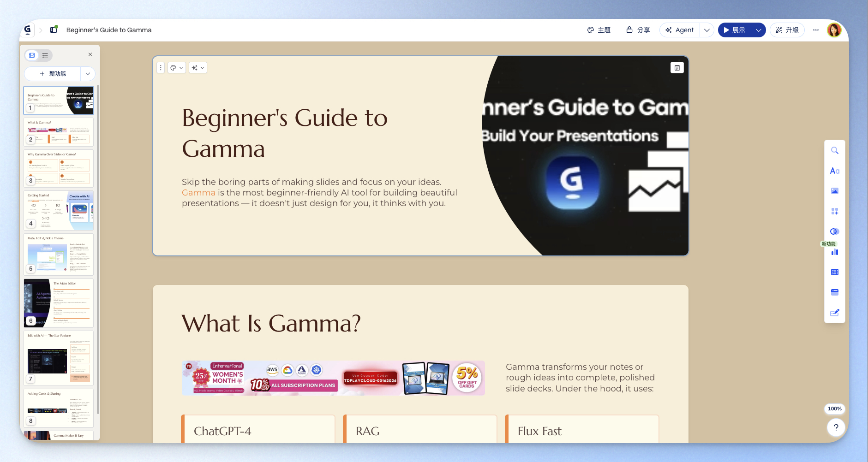Open the image insert panel icon
Screen dimensions: 868x462
pyautogui.click(x=834, y=191)
